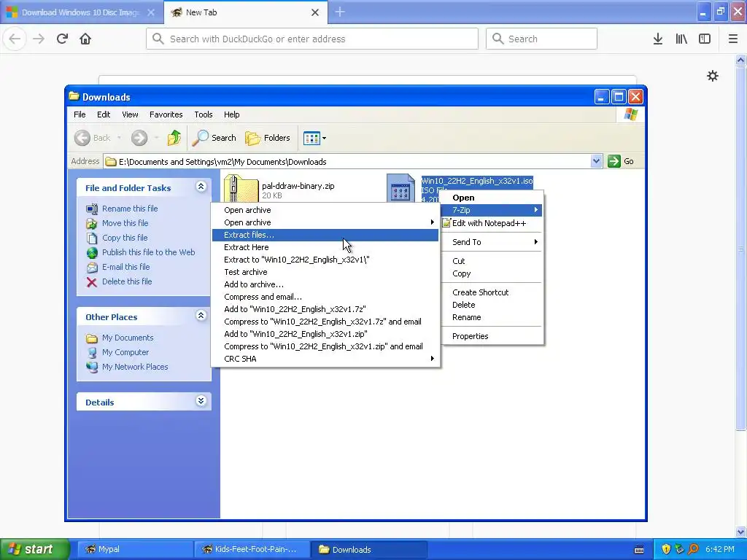
Task: Click the browser address input field
Action: 312,39
